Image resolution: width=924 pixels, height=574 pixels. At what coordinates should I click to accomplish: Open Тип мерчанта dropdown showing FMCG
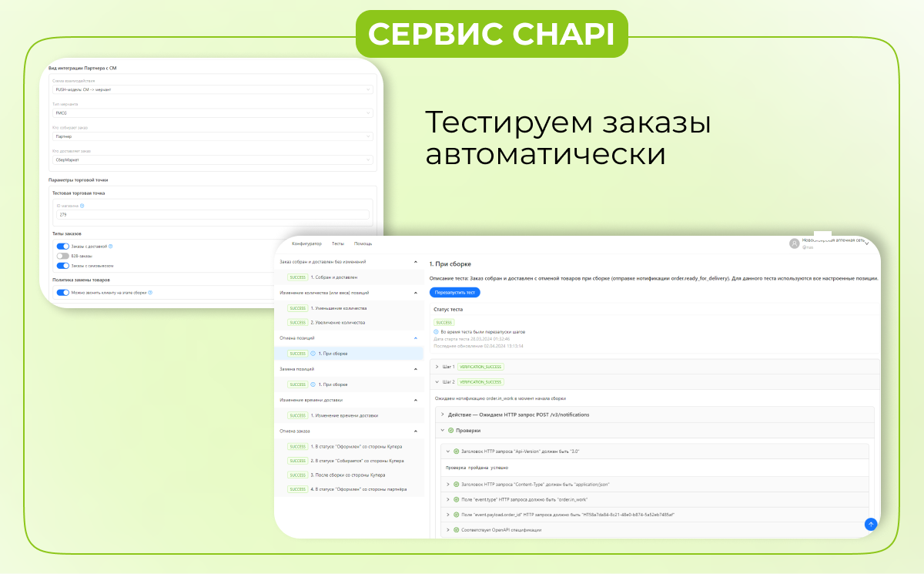click(213, 112)
